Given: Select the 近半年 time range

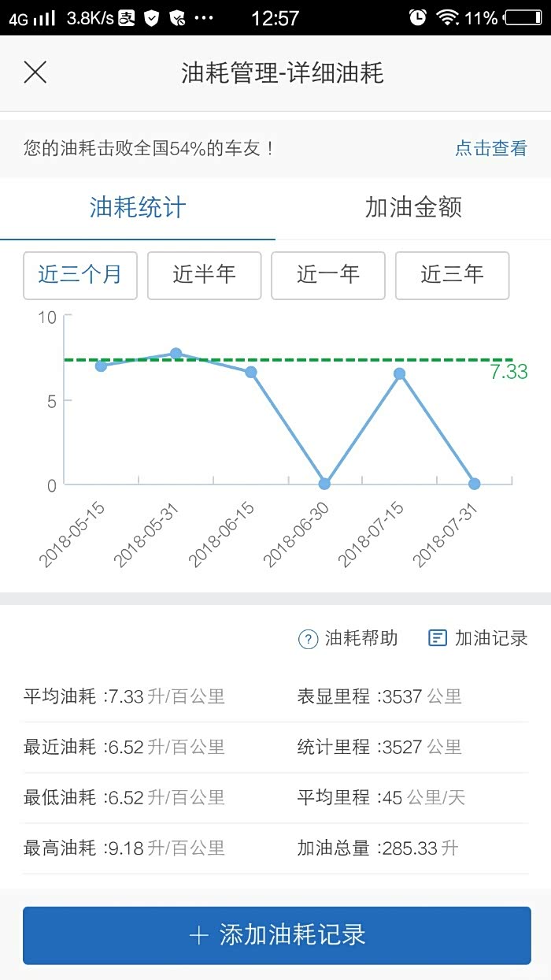Looking at the screenshot, I should (204, 275).
